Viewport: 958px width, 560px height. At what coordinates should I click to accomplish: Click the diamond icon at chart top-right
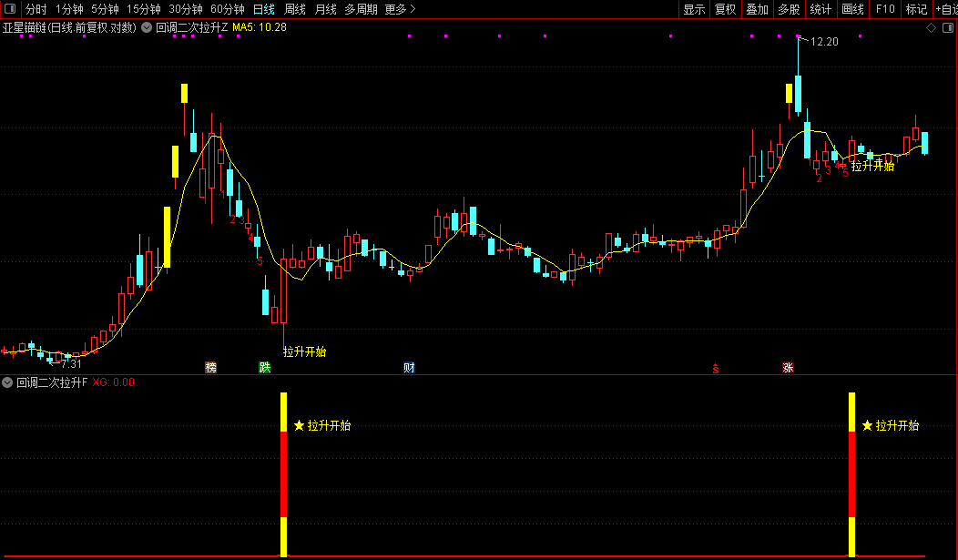(x=931, y=27)
